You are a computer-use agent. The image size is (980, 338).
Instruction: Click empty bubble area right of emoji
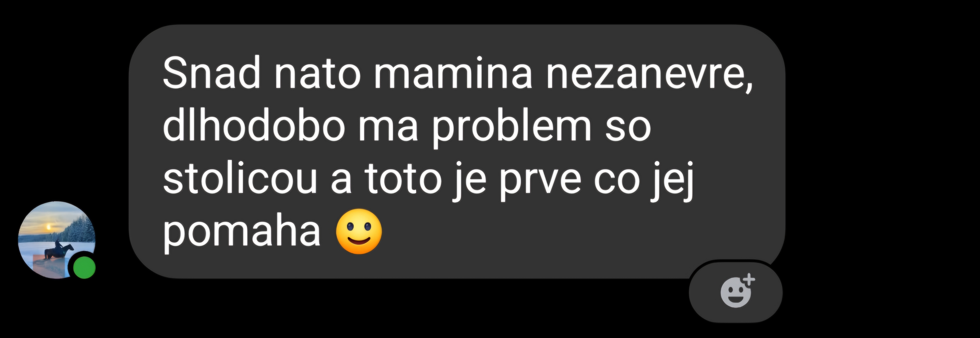pyautogui.click(x=571, y=232)
